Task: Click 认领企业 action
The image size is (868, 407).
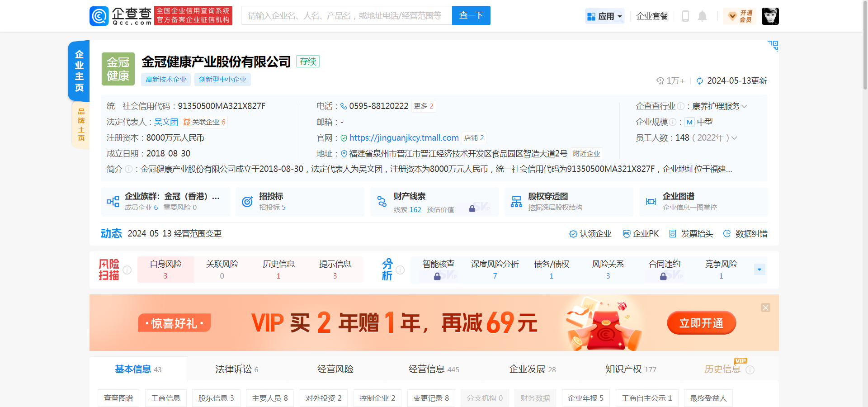Action: tap(590, 234)
